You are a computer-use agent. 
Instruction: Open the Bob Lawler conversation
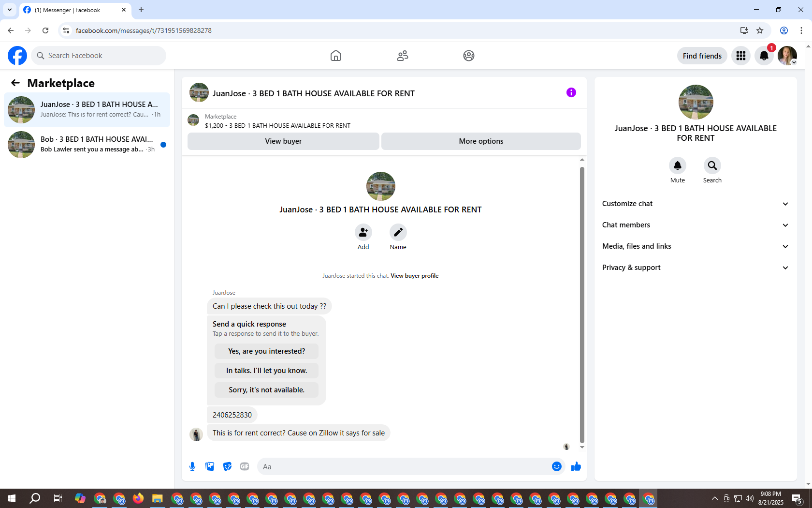pos(87,145)
